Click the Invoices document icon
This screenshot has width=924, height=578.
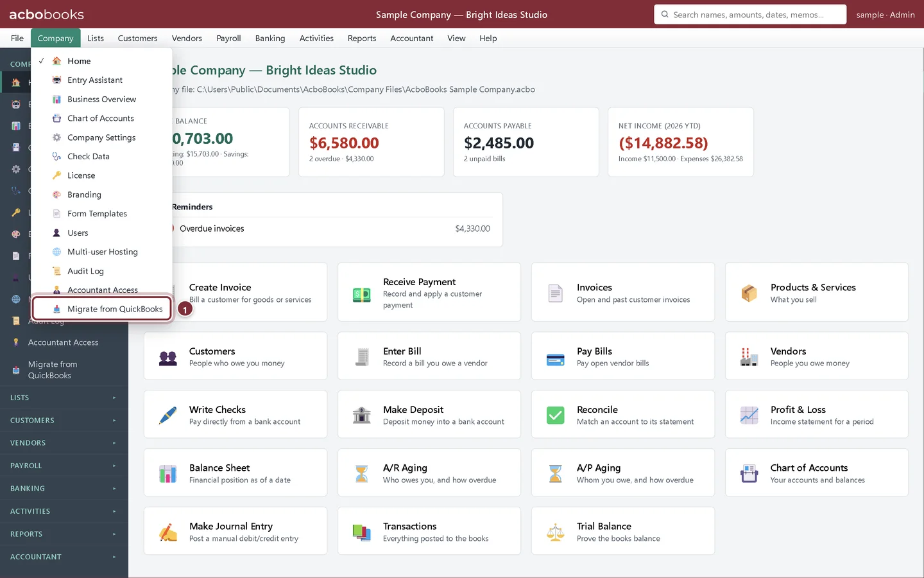coord(556,293)
